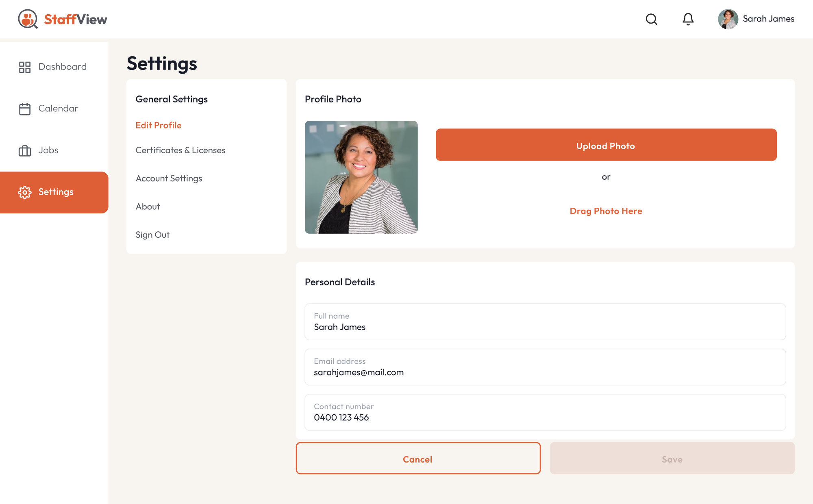
Task: Click Drag Photo Here link
Action: 606,211
